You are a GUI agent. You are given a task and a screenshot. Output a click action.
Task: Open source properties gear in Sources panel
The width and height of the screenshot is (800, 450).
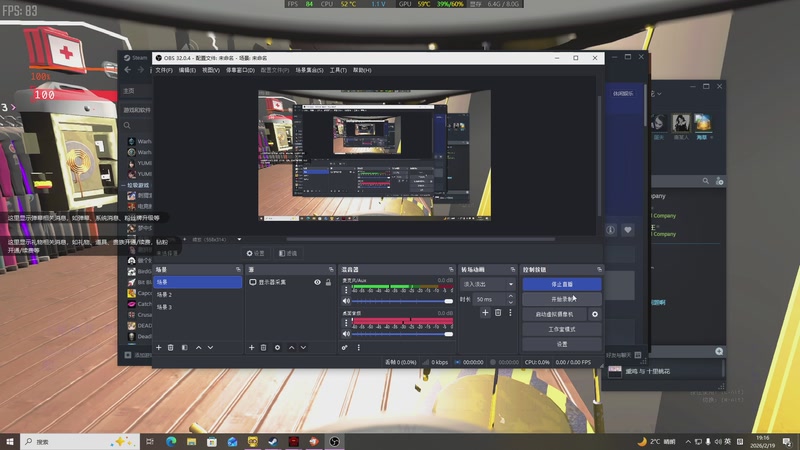(x=278, y=347)
